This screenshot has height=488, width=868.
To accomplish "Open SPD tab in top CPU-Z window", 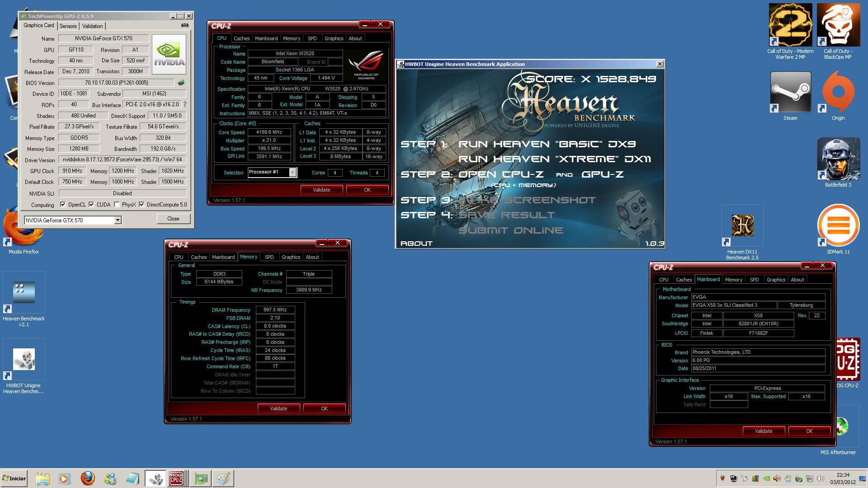I will (x=312, y=38).
